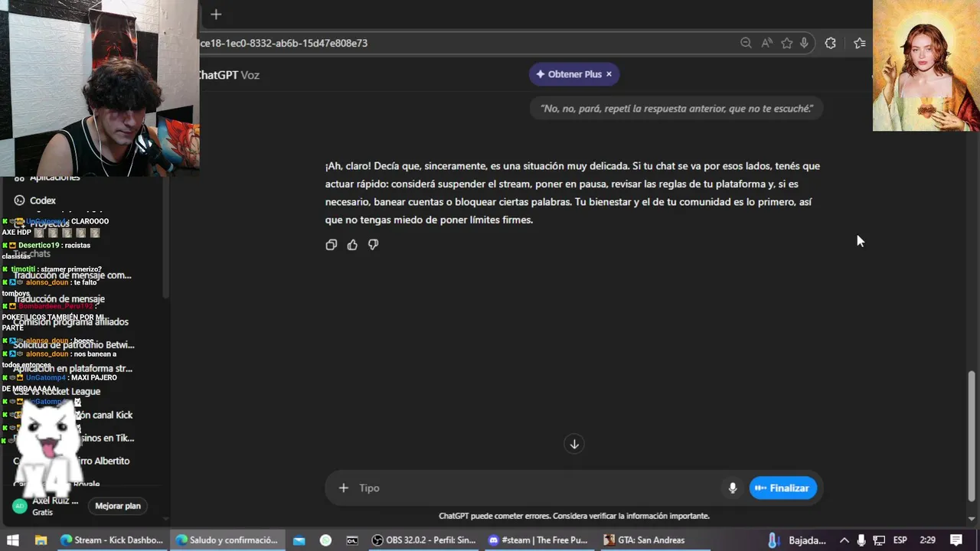The width and height of the screenshot is (980, 551).
Task: Give the response a thumbs down
Action: (x=373, y=245)
